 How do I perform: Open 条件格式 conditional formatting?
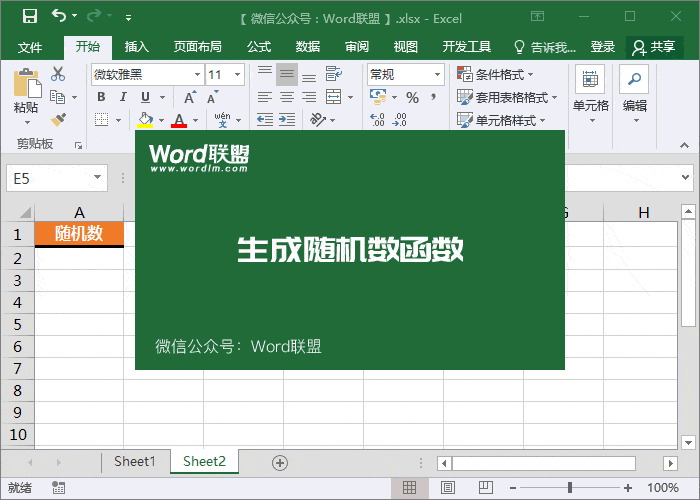pos(496,75)
